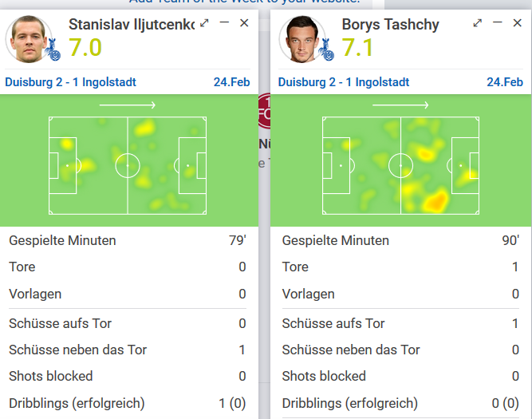The width and height of the screenshot is (532, 419).
Task: Click Stanislav Iljutcenko player name heading
Action: 132,25
